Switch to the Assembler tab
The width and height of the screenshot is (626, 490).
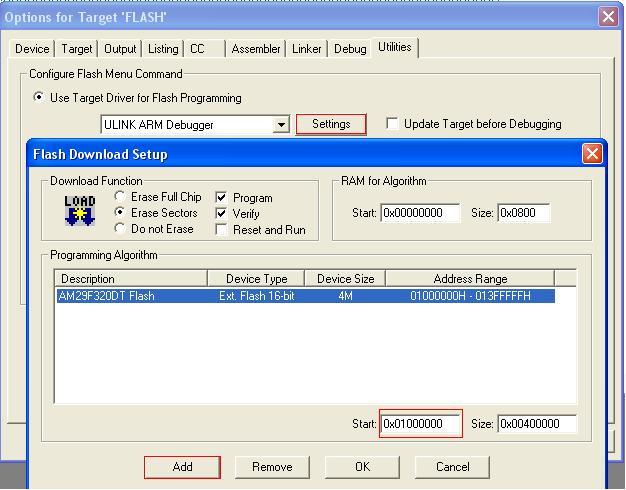[x=256, y=49]
